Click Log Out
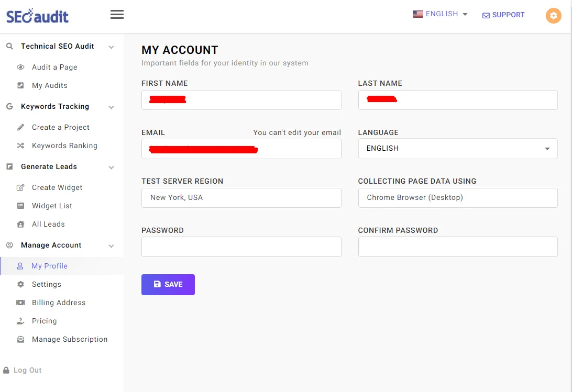Image resolution: width=572 pixels, height=392 pixels. (x=27, y=370)
